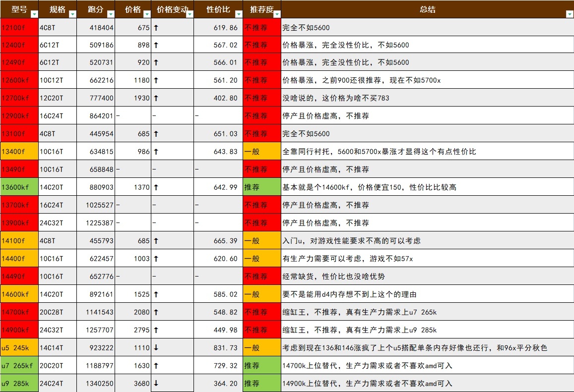Expand the 价格变动 filter dropdown
This screenshot has height=392, width=574.
189,14
